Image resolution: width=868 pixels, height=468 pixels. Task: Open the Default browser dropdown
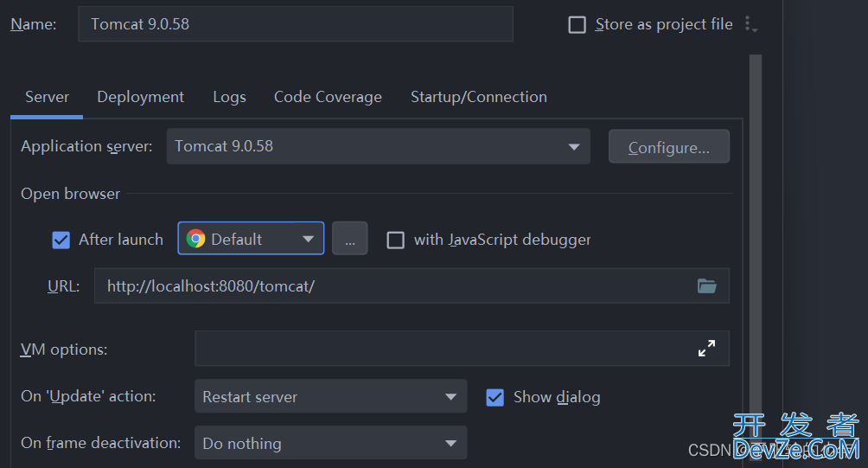[251, 239]
